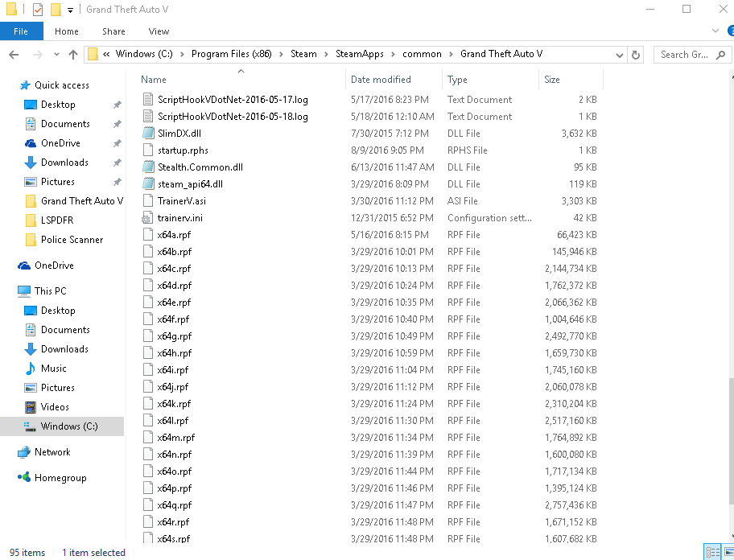Click the SlimDX.dll file icon
The width and height of the screenshot is (734, 560).
pyautogui.click(x=148, y=134)
